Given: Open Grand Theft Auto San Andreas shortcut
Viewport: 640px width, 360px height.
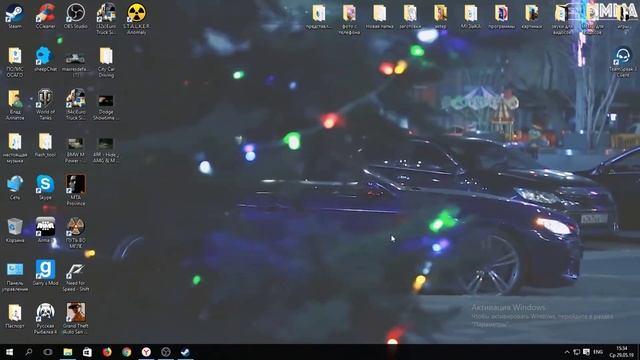Looking at the screenshot, I should [76, 318].
